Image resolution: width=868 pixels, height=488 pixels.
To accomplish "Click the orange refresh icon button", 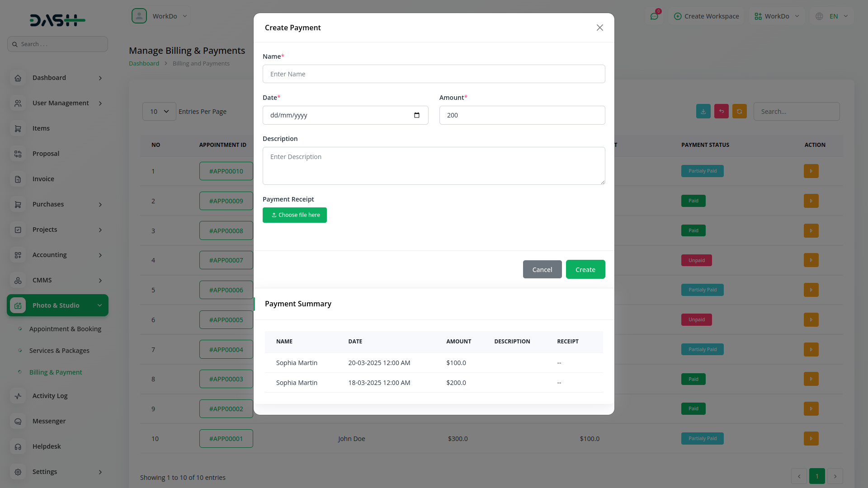I will [739, 112].
